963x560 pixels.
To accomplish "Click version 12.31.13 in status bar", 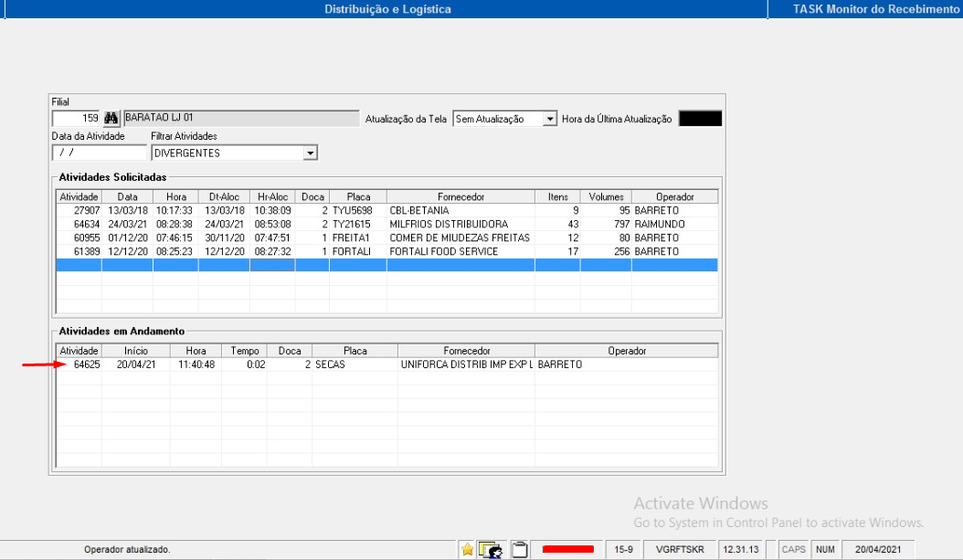I will 741,550.
